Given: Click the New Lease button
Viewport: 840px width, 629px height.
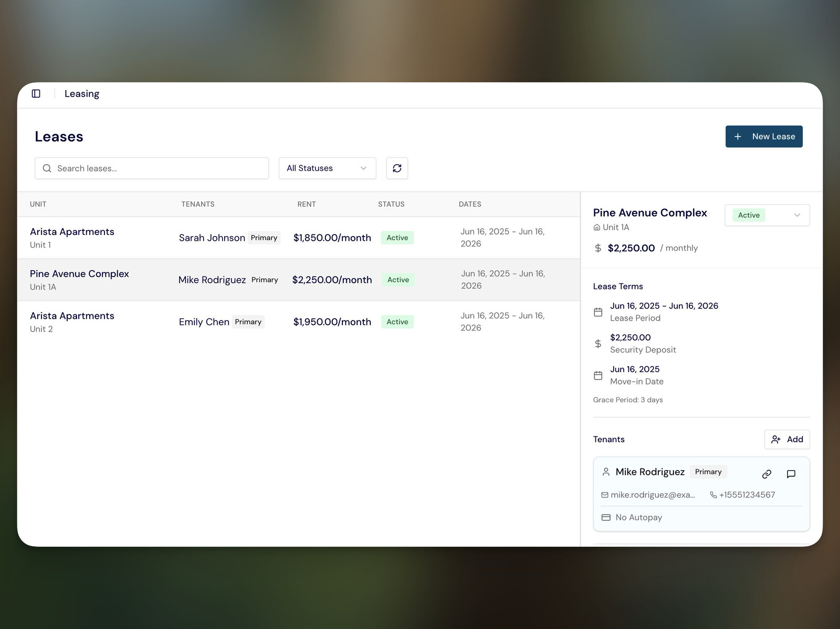Looking at the screenshot, I should (x=764, y=136).
